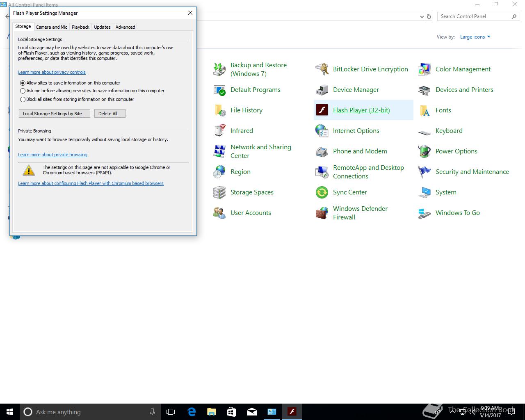Click the Devices and Printers icon
The image size is (525, 420).
[x=425, y=90]
